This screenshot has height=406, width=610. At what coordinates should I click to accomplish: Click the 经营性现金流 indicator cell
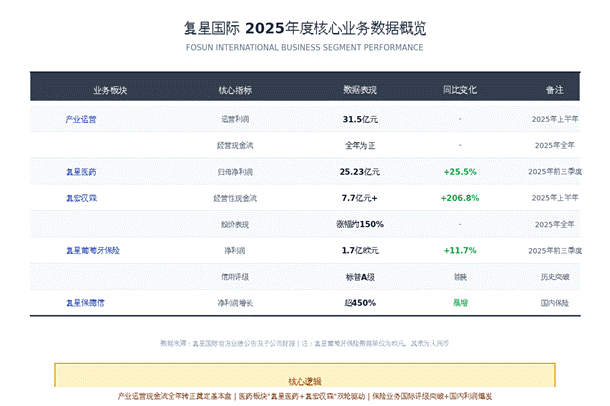235,198
